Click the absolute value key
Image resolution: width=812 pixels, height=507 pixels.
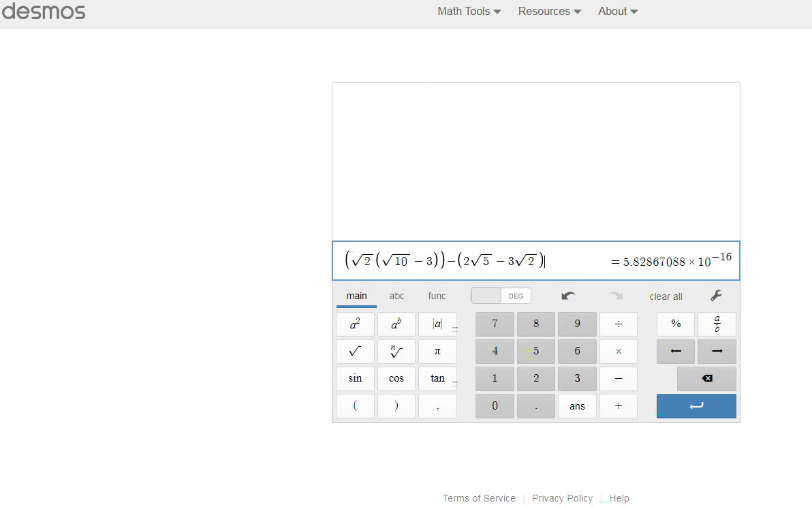(x=437, y=324)
